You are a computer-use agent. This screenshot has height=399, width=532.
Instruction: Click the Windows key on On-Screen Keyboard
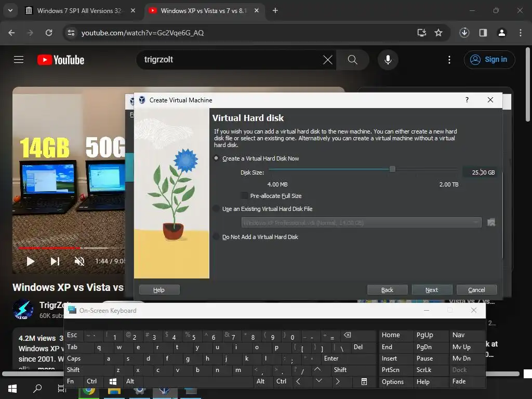(113, 382)
